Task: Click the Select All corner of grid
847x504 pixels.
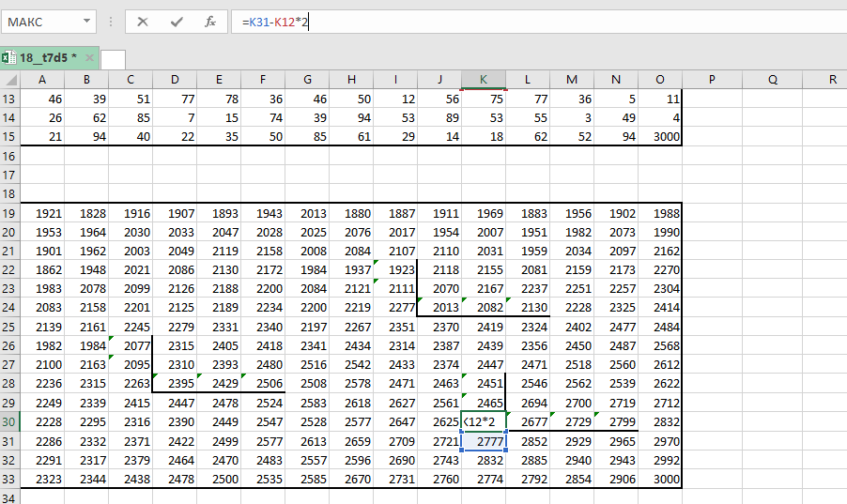Action: pyautogui.click(x=9, y=80)
